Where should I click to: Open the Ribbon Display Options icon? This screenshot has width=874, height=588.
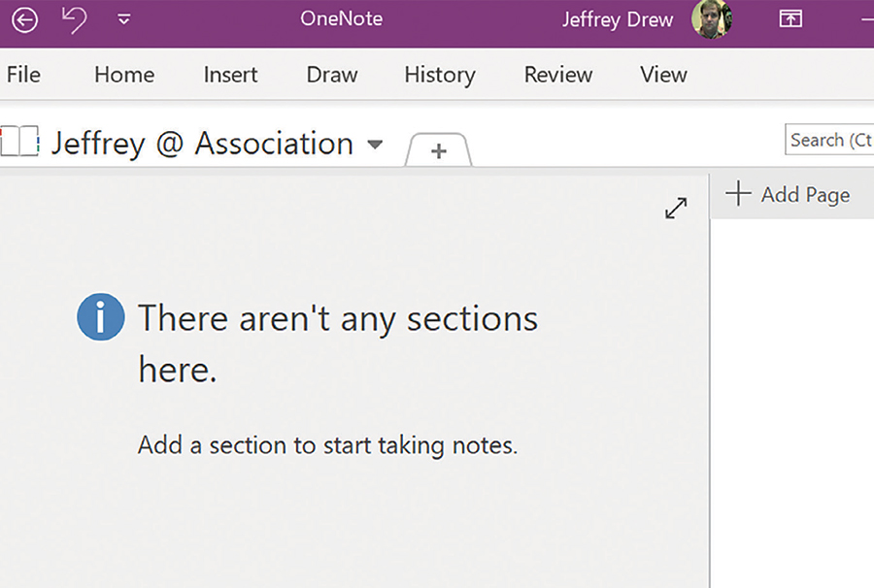790,19
